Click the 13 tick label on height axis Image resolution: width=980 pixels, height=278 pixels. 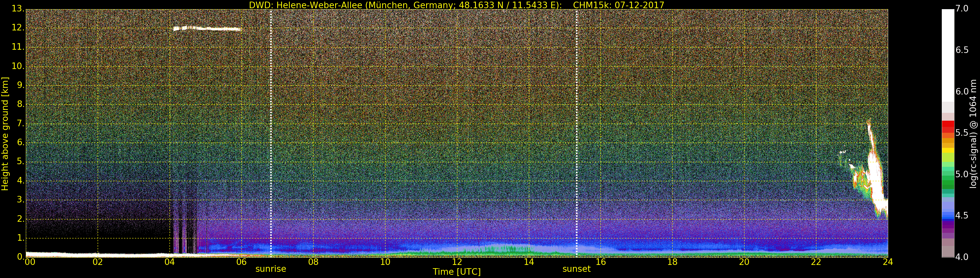point(18,9)
